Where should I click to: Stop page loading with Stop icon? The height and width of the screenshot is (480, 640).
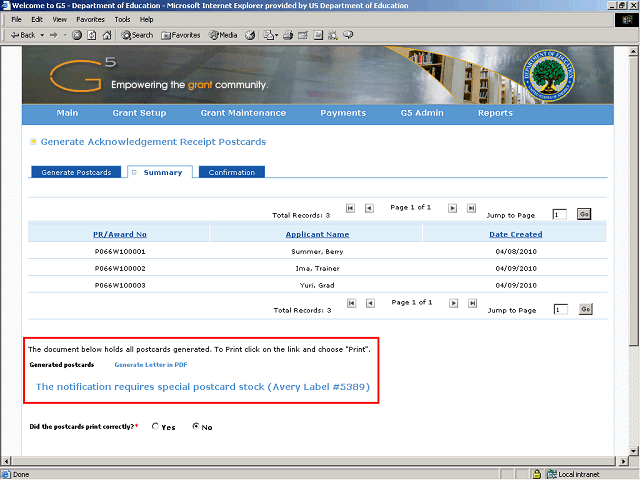77,35
